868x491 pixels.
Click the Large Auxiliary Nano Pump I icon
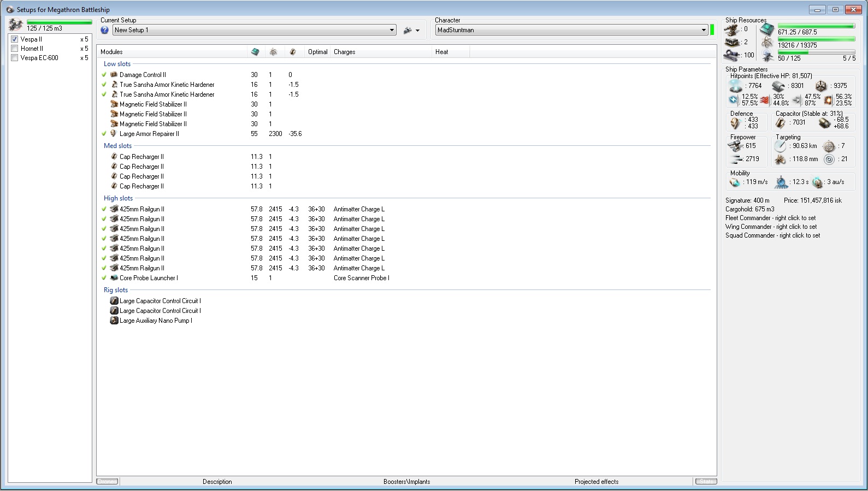coord(114,321)
